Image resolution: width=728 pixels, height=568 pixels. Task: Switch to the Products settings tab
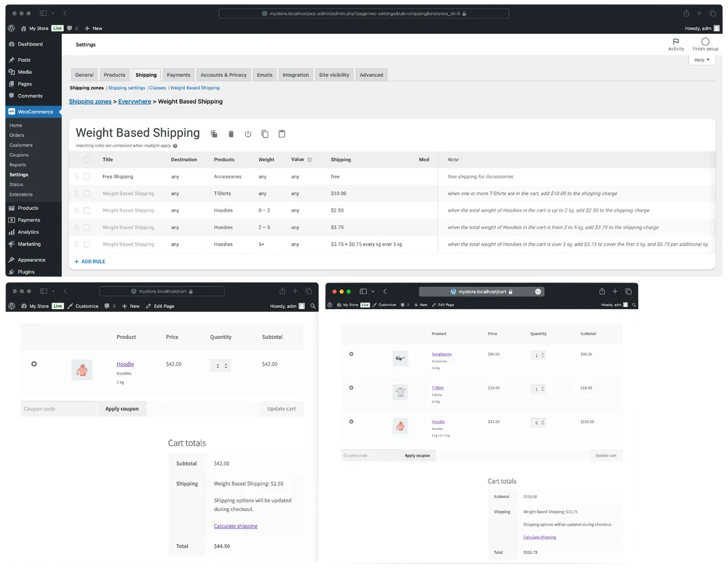(x=115, y=75)
